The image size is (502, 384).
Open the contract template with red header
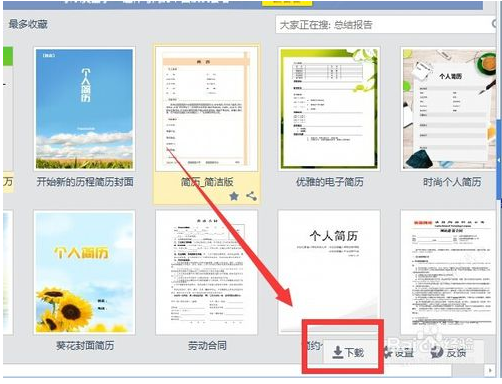coord(449,272)
